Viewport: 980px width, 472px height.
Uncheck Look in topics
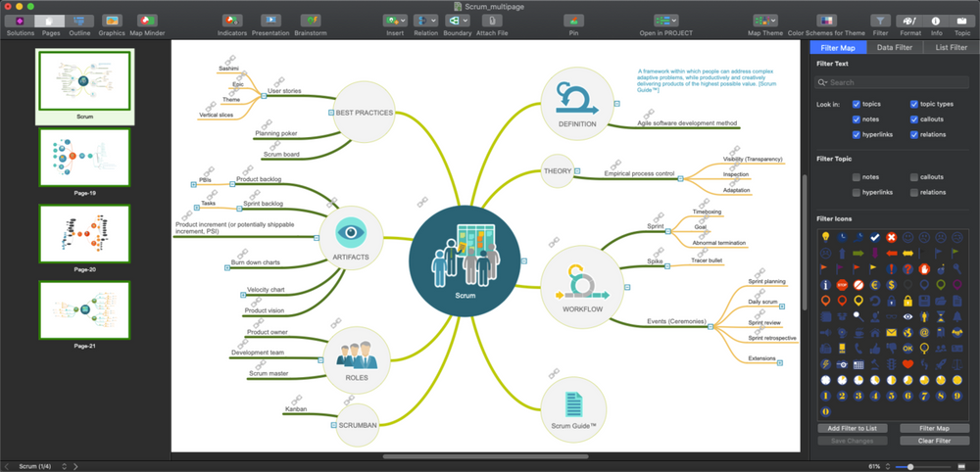pos(857,104)
